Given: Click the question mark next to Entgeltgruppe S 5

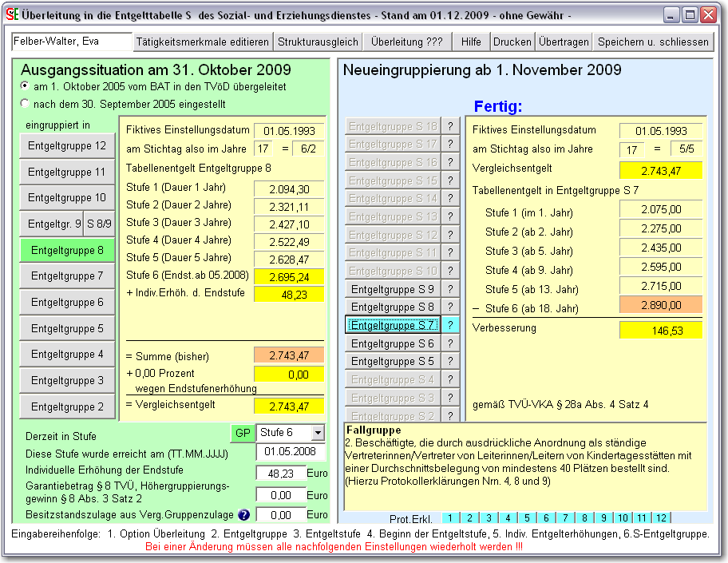Looking at the screenshot, I should 450,362.
